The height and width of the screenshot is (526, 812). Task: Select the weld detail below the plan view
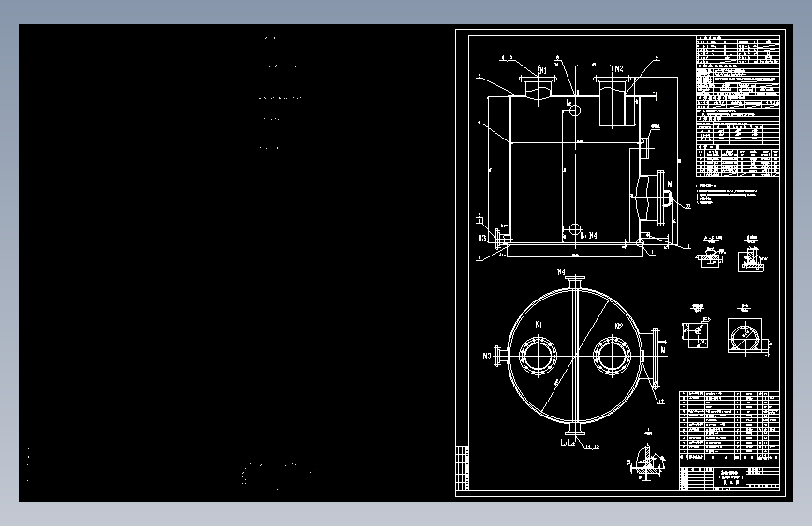click(x=646, y=460)
